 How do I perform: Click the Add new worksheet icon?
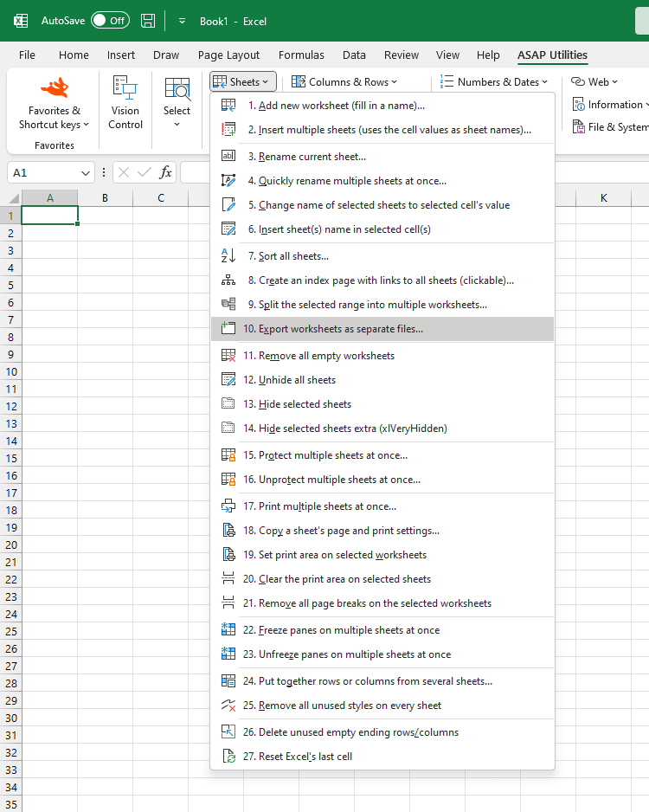[228, 106]
